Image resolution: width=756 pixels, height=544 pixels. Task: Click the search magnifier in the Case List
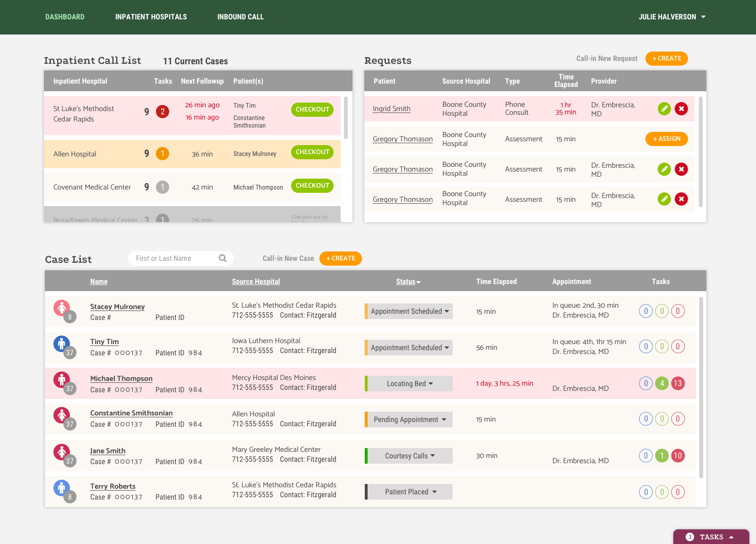(222, 258)
